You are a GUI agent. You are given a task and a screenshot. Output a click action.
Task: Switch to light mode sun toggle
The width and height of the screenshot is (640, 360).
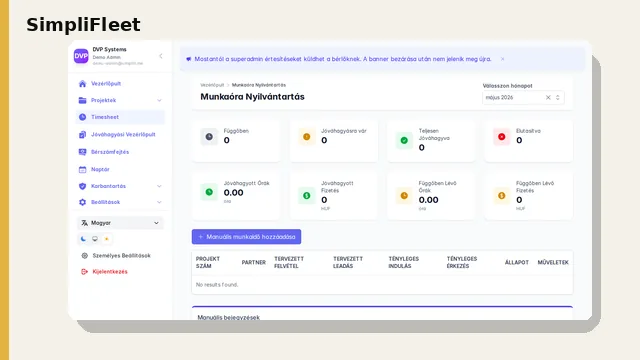(107, 239)
